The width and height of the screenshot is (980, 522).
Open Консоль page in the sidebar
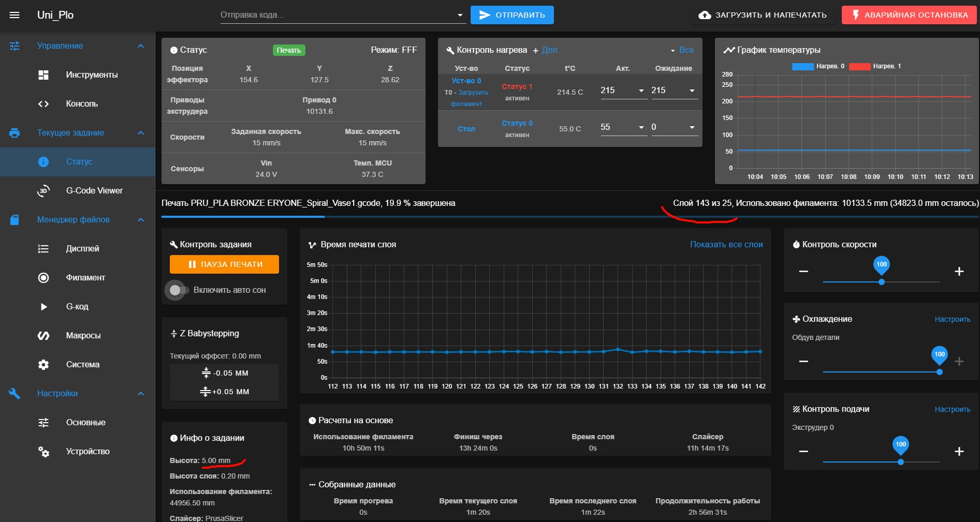78,104
